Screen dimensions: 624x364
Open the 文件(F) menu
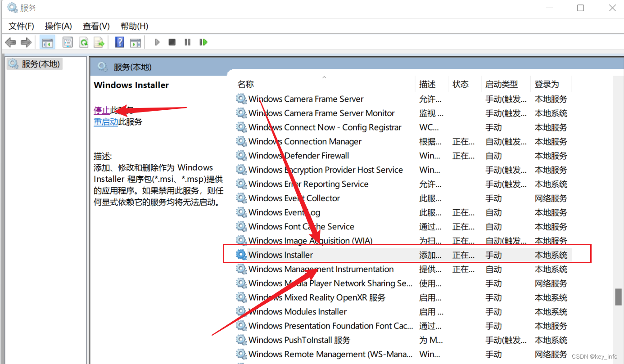tap(21, 26)
